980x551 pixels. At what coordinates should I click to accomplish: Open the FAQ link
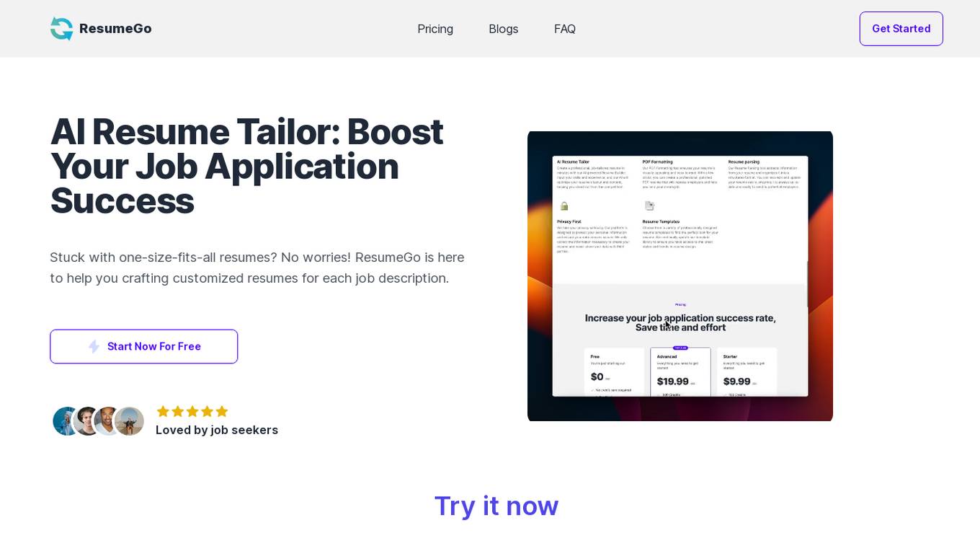(565, 29)
